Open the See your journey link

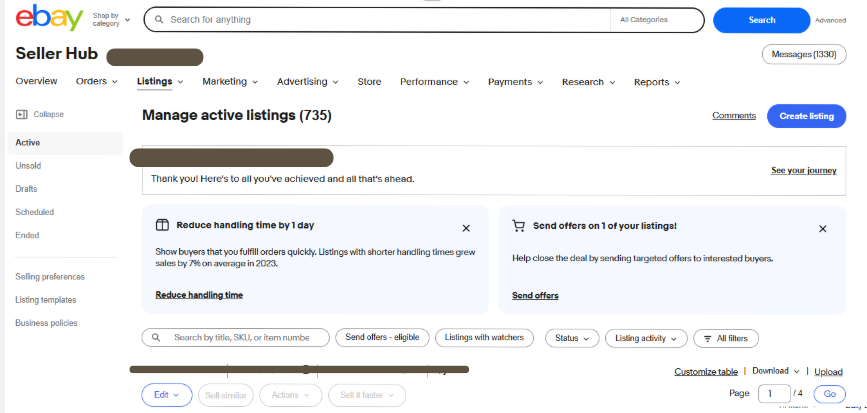pos(803,171)
